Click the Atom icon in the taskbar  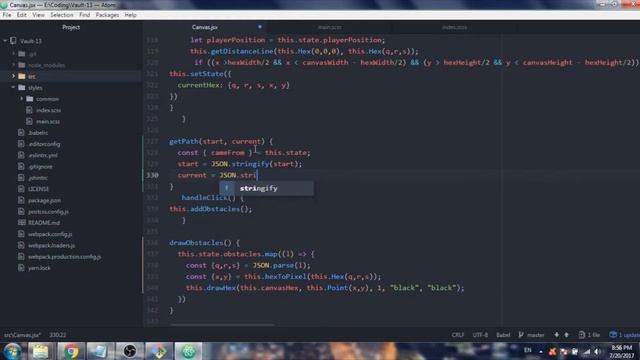tap(188, 351)
